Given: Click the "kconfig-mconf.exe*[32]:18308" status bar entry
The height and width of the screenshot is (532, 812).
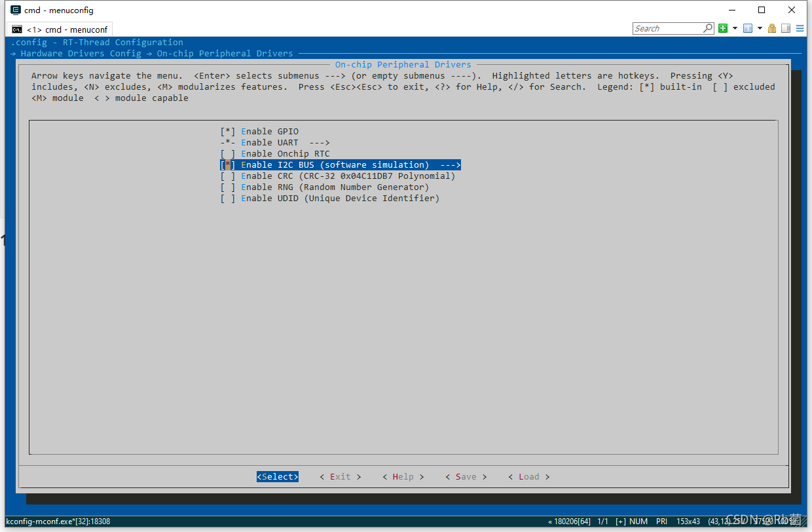Looking at the screenshot, I should (x=58, y=522).
